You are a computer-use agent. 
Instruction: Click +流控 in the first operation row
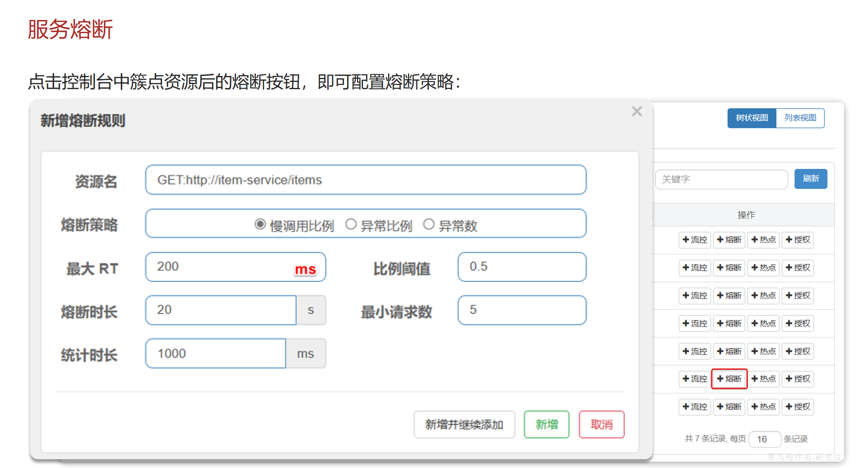pos(695,240)
